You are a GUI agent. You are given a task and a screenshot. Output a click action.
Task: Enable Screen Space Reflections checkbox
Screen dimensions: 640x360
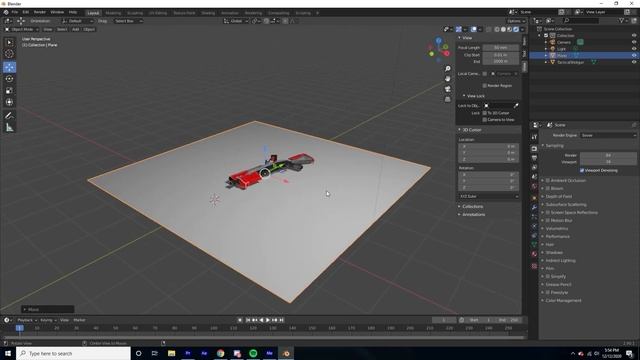pyautogui.click(x=548, y=213)
